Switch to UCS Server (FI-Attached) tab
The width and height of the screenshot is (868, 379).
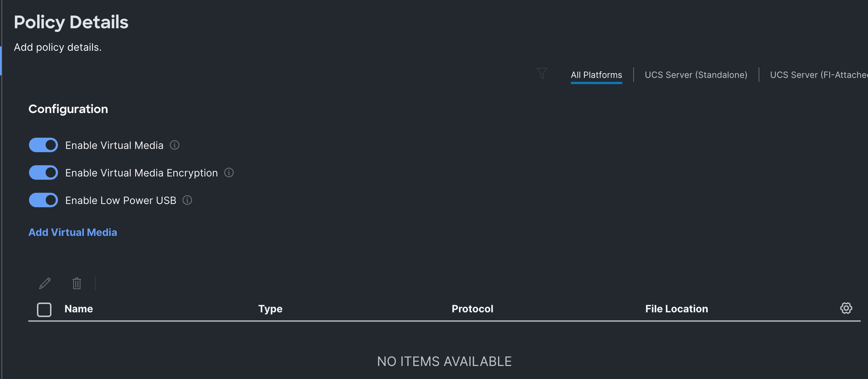818,75
